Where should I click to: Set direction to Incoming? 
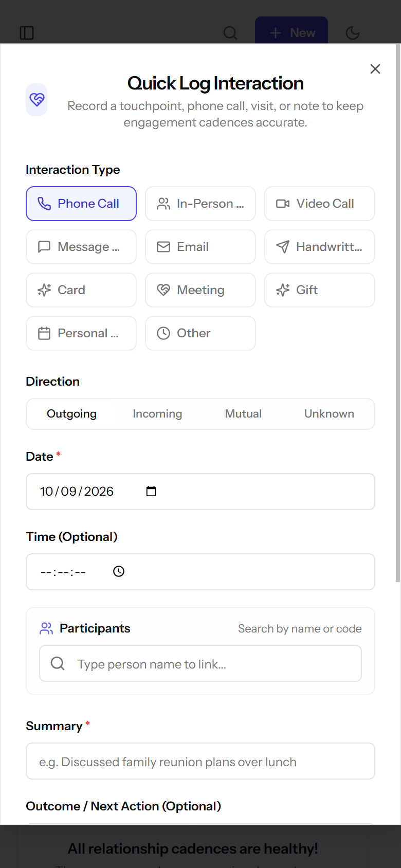click(157, 414)
